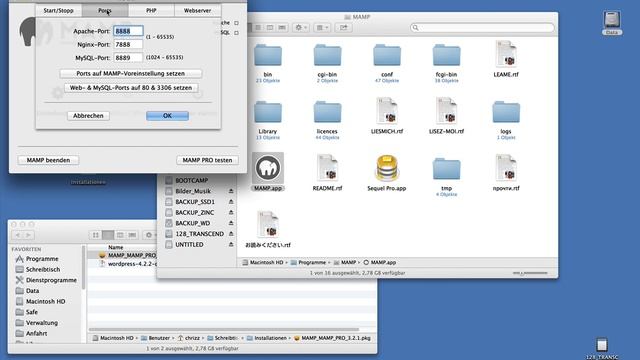Click the MAMP beenden button

pyautogui.click(x=48, y=160)
